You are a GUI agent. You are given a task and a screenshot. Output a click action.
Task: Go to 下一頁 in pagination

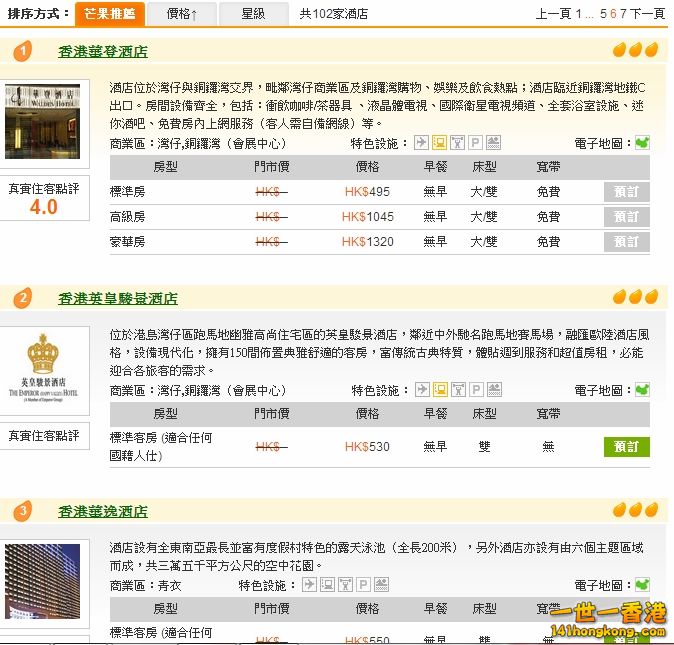[647, 14]
